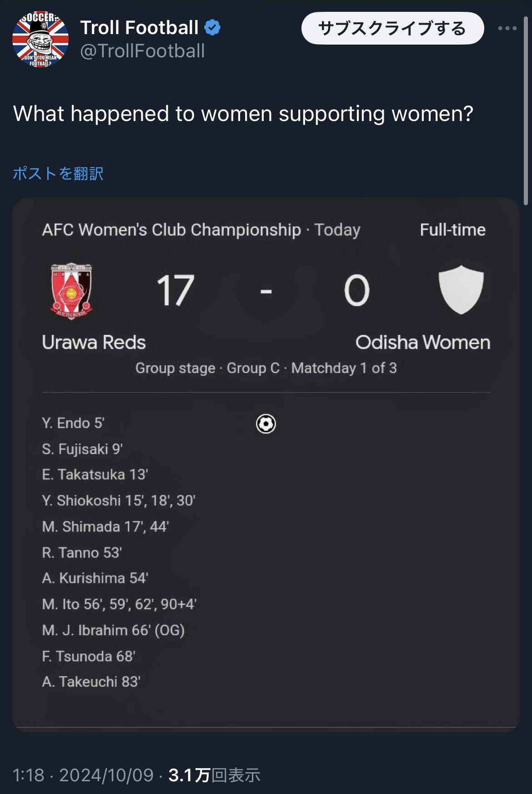532x794 pixels.
Task: Click the 2024/10/09 post timestamp
Action: pyautogui.click(x=106, y=775)
